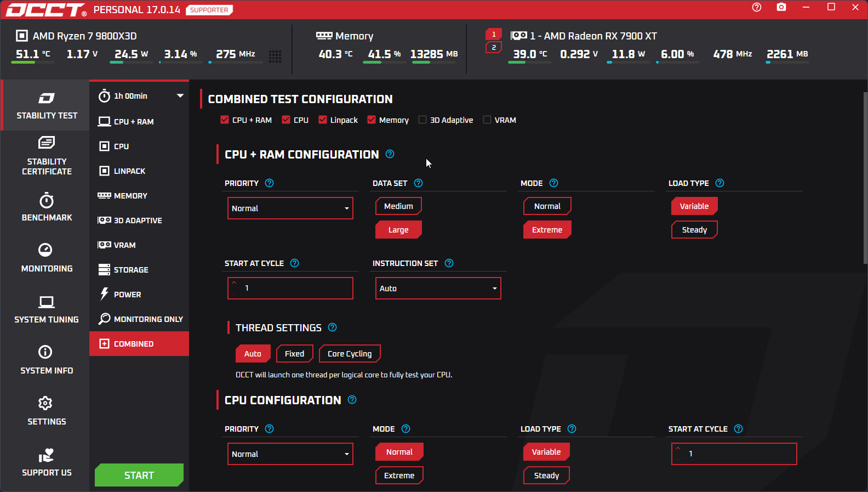Open Stability Certificate section
Viewport: 868px width, 492px height.
[47, 156]
